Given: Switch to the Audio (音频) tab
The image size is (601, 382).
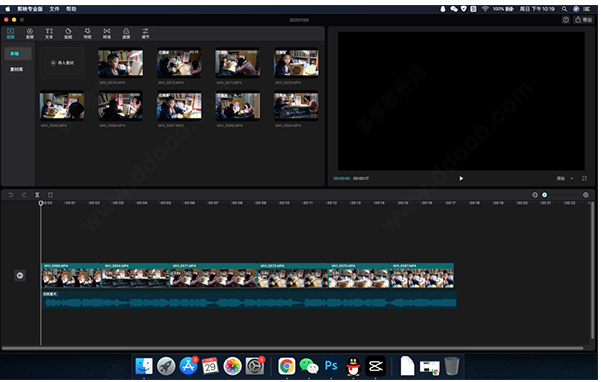Looking at the screenshot, I should [30, 33].
